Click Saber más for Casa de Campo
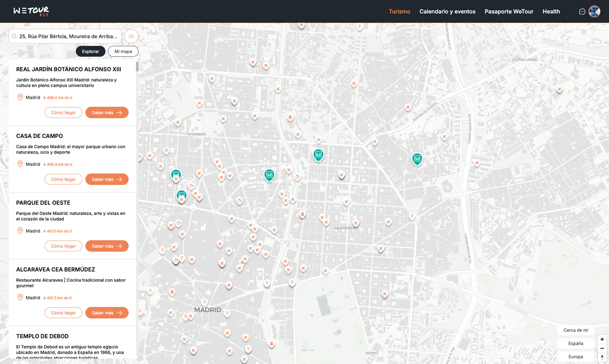This screenshot has width=609, height=364. coord(107,179)
